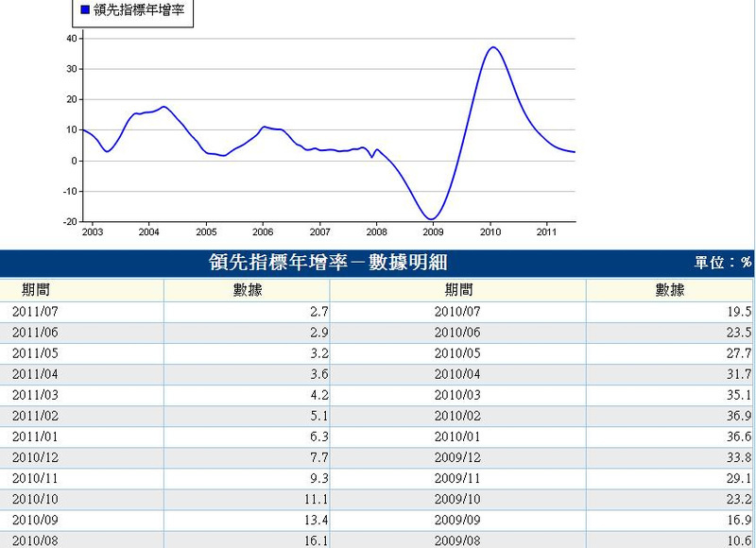This screenshot has width=756, height=548.
Task: Select the date cell 2011/05
Action: [x=35, y=353]
